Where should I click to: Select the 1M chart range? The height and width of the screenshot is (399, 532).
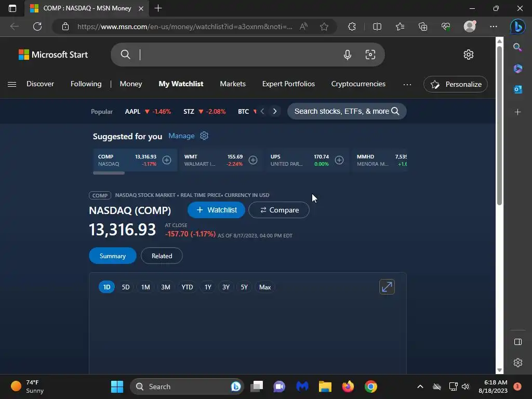(145, 287)
